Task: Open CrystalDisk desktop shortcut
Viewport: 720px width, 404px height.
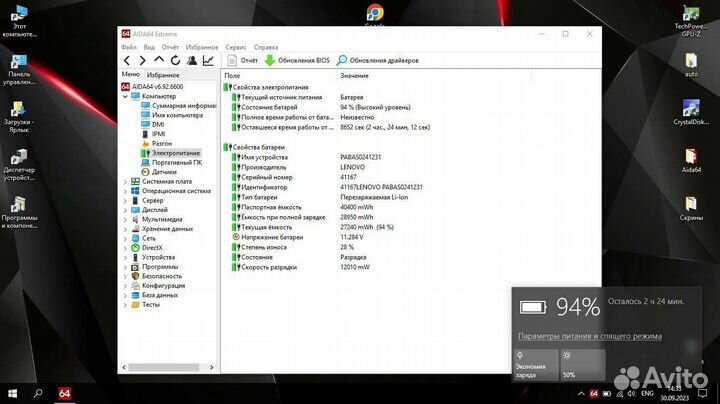Action: (691, 113)
